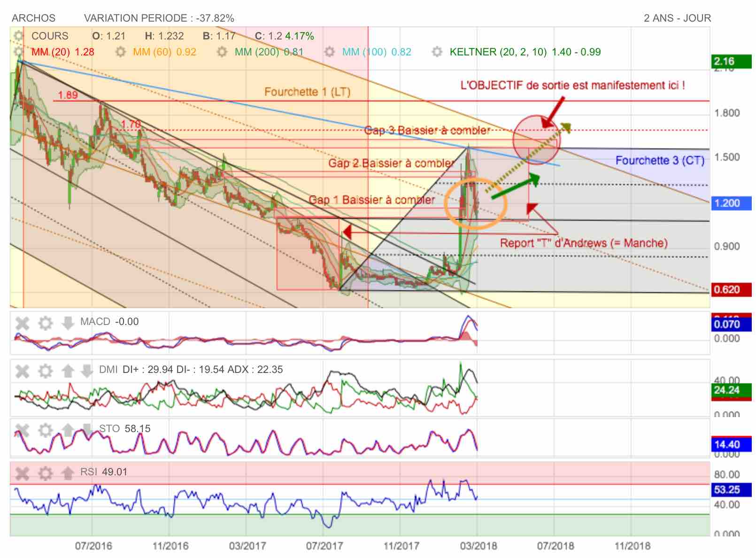The height and width of the screenshot is (558, 756).
Task: Remove the MACD indicator panel
Action: [22, 323]
